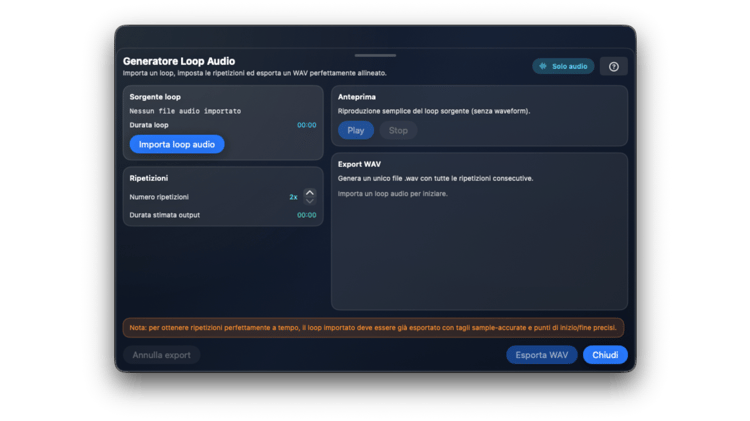The image size is (750, 421).
Task: Decrease repetitions with the down stepper arrow
Action: click(309, 201)
